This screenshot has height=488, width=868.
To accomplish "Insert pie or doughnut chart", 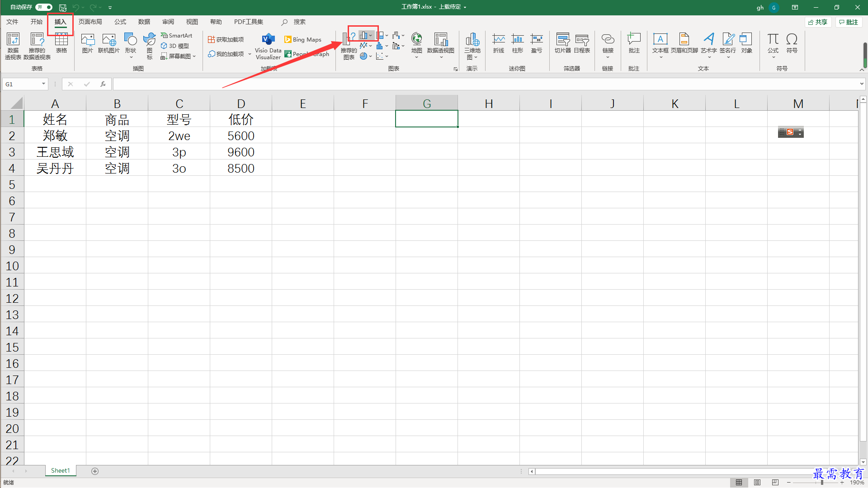I will (363, 56).
